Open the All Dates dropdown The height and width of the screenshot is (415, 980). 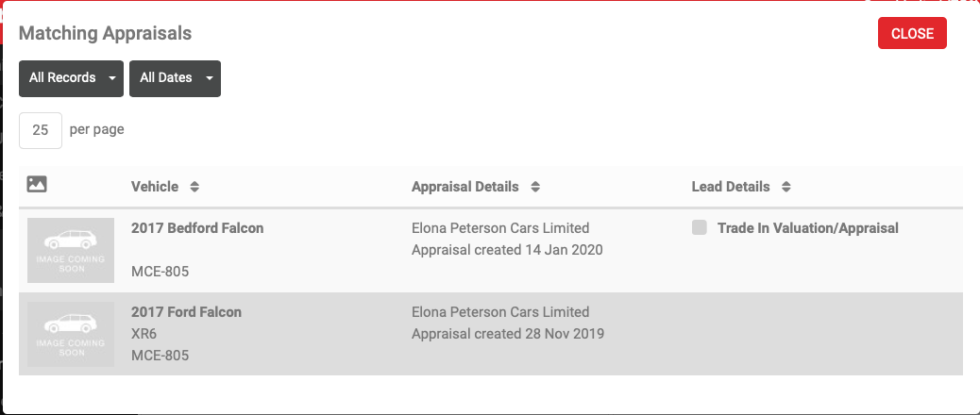(175, 78)
